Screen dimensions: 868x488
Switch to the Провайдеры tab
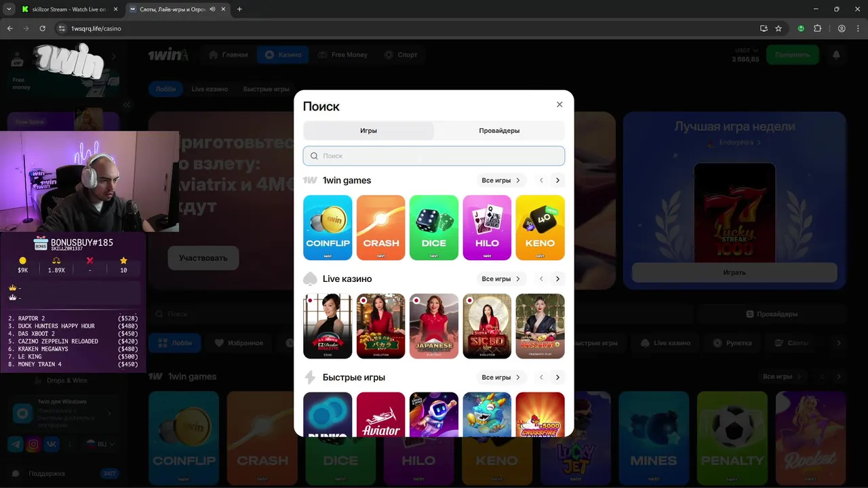[x=499, y=131]
